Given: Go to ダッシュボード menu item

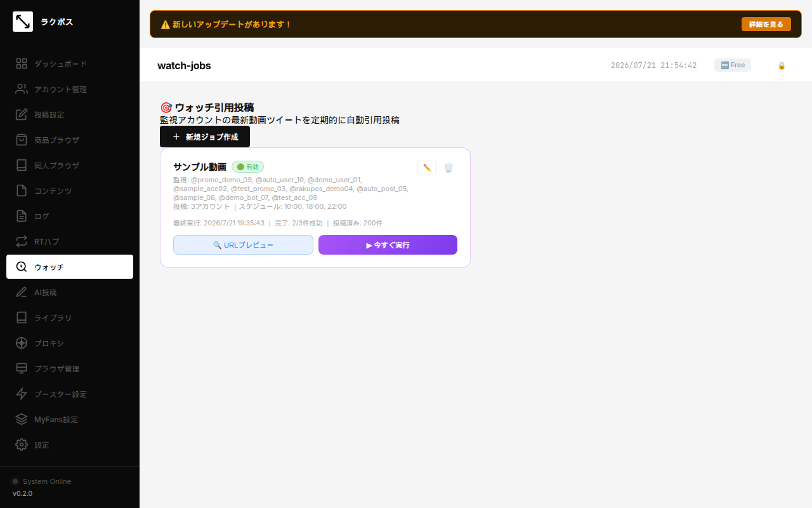Looking at the screenshot, I should pyautogui.click(x=70, y=63).
